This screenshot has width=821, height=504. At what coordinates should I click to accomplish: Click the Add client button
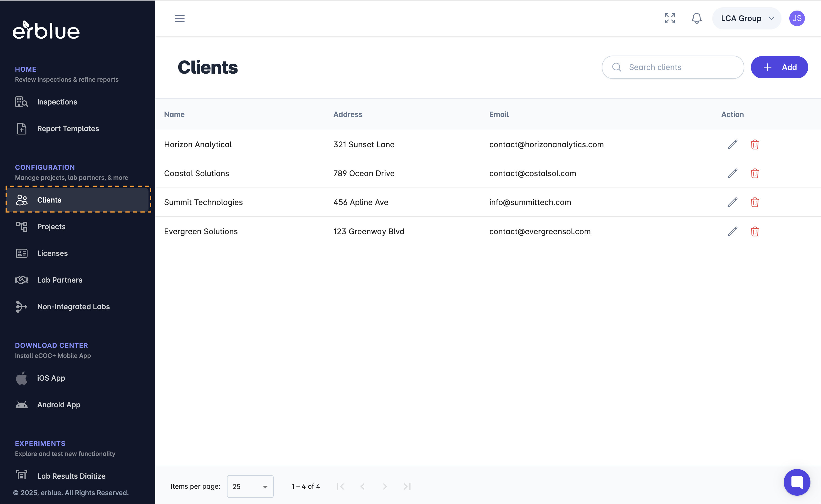point(779,67)
